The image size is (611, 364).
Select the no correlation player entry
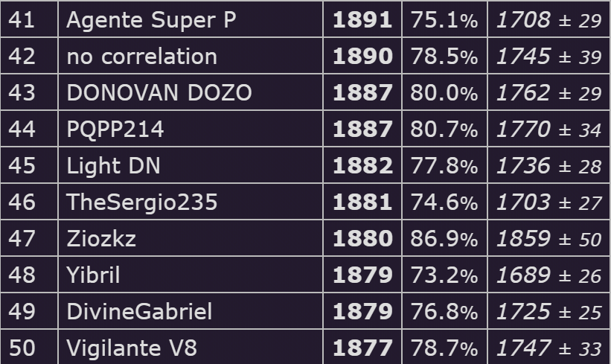[142, 56]
